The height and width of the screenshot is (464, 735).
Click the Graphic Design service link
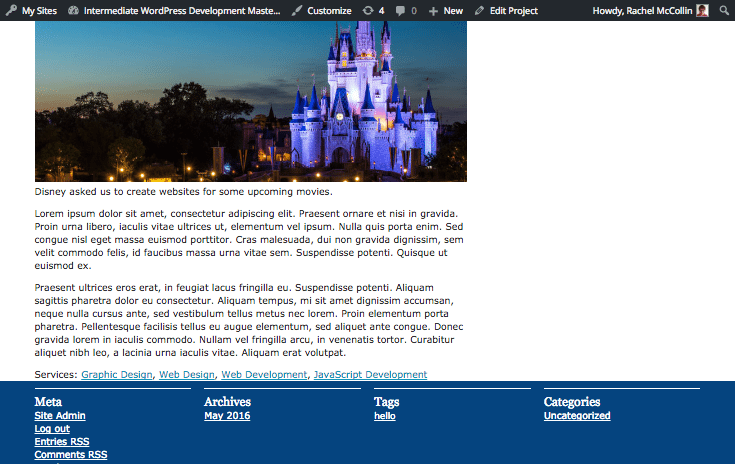(x=117, y=375)
